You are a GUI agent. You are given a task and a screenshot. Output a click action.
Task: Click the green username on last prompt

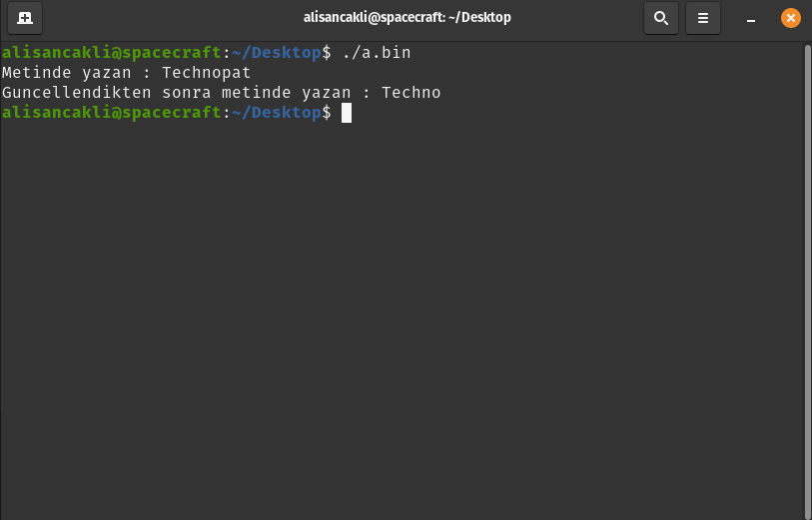[x=110, y=113]
